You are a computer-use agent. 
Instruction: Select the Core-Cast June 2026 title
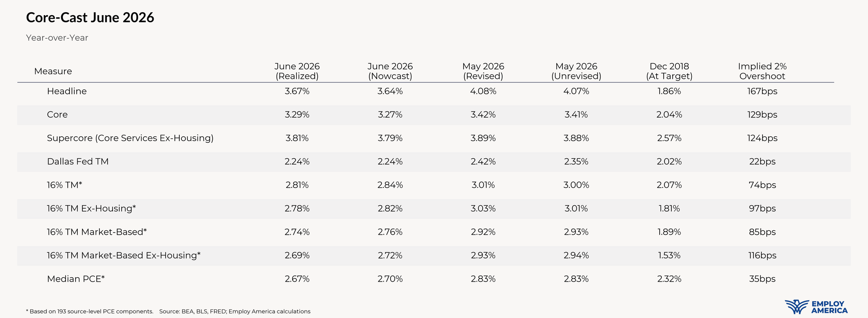[90, 17]
